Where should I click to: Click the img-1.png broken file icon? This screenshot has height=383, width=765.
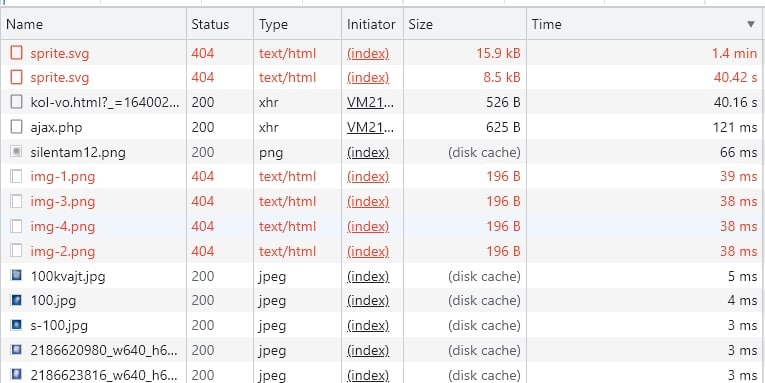pos(17,176)
